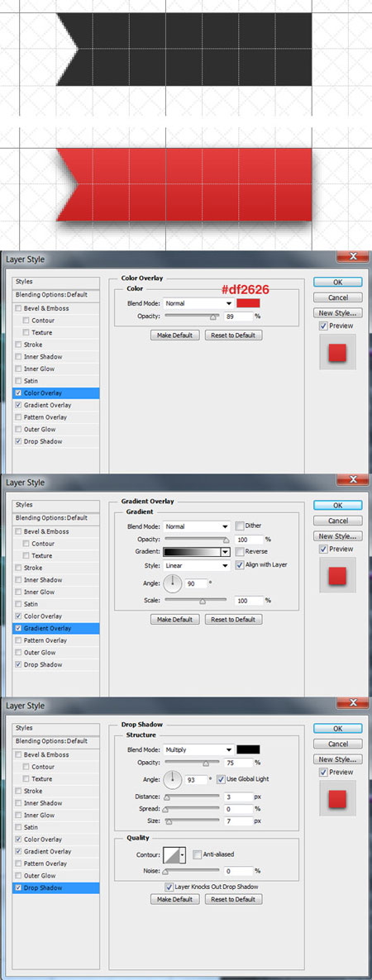Click the Drop Shadow angle field showing 93
The width and height of the screenshot is (372, 980).
click(196, 779)
